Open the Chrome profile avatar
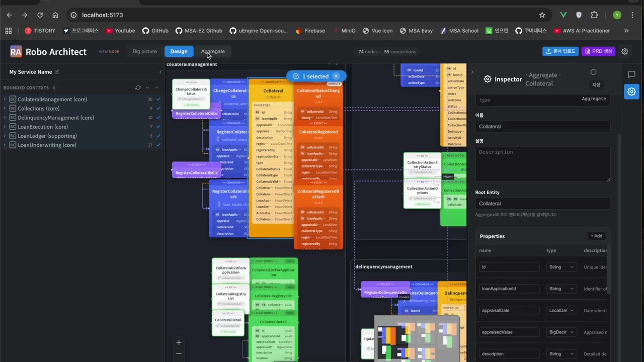 click(x=617, y=15)
